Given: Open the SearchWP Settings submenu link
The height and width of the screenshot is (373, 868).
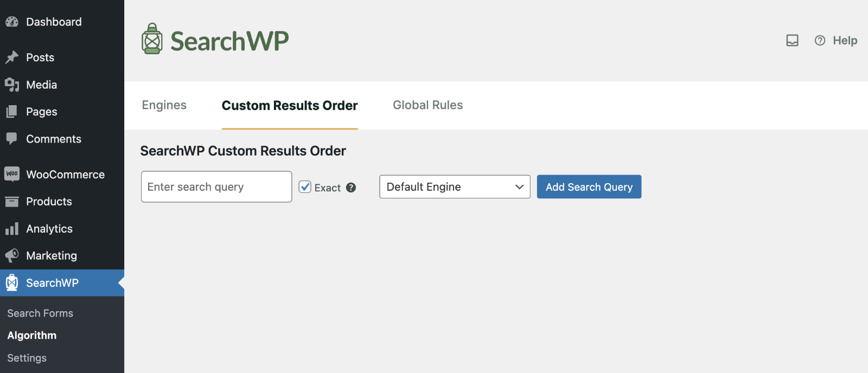Looking at the screenshot, I should click(27, 358).
